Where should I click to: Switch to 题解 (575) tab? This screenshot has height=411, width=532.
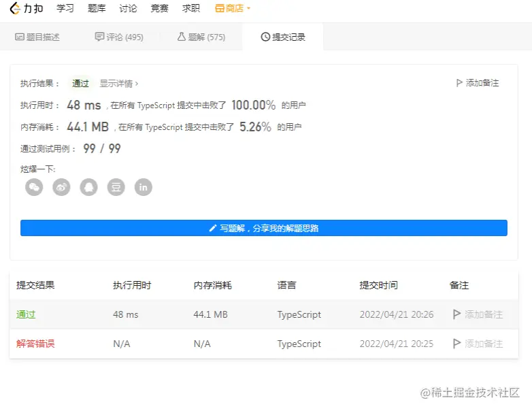pos(201,37)
